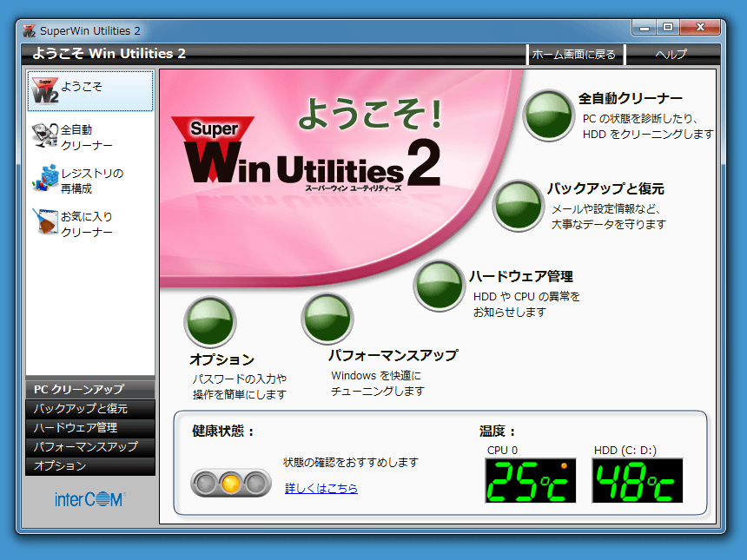Viewport: 747px width, 560px height.
Task: Expand the パフォーマンスアップ sidebar section
Action: click(x=90, y=446)
